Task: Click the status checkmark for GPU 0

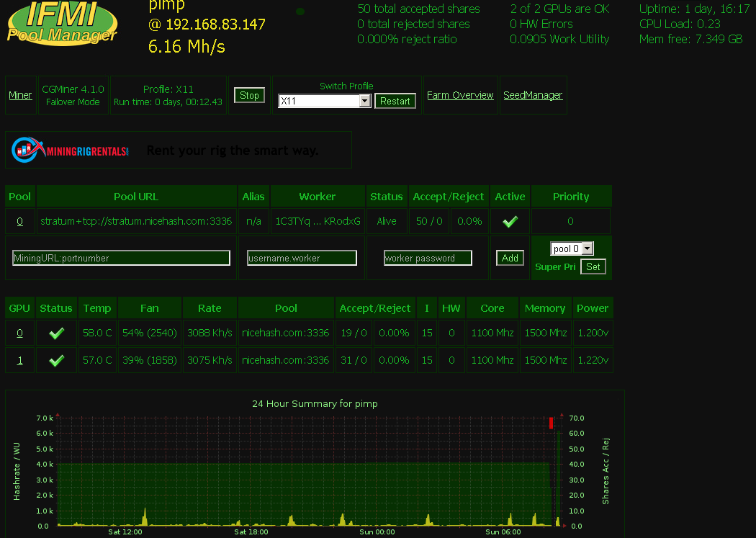Action: point(56,333)
